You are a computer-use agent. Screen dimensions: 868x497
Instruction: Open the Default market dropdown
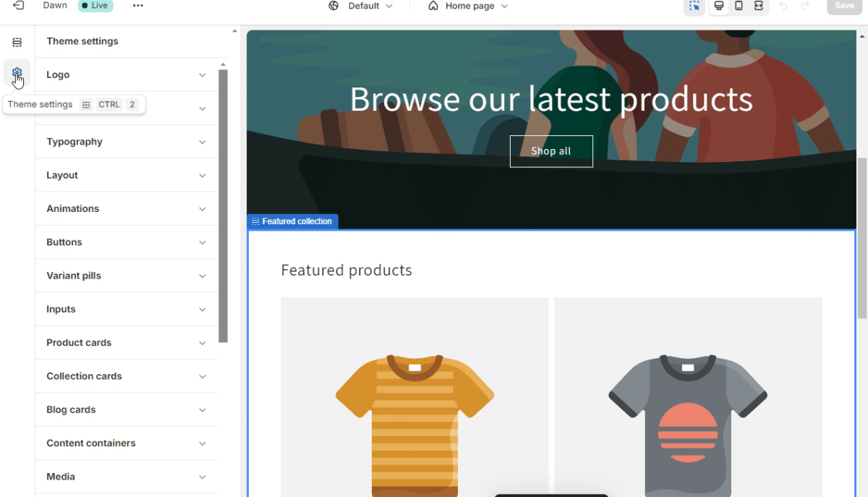(x=360, y=6)
